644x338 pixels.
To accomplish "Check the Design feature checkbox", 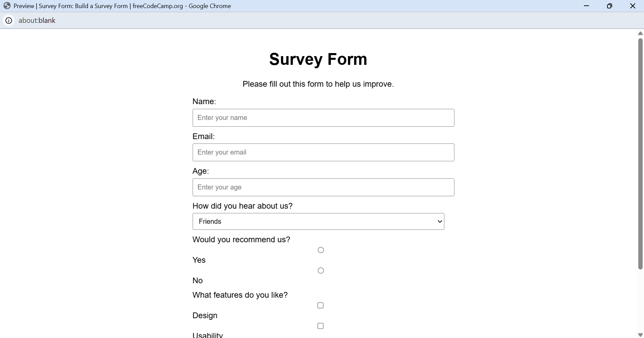I will (320, 305).
